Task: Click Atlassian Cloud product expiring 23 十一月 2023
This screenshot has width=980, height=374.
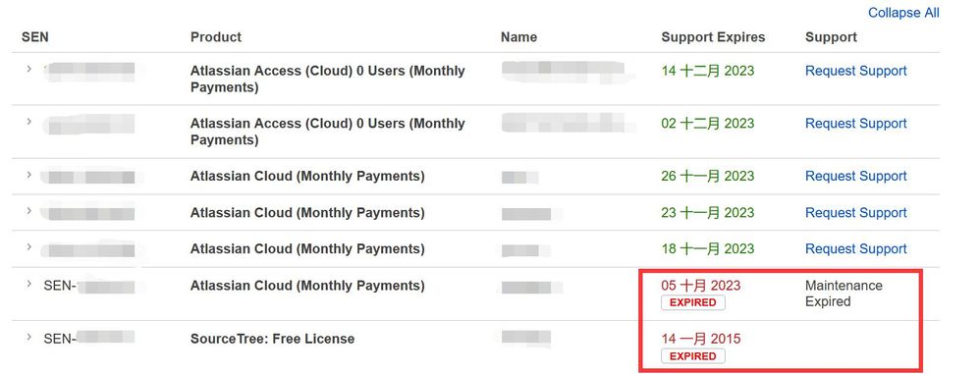Action: click(307, 213)
